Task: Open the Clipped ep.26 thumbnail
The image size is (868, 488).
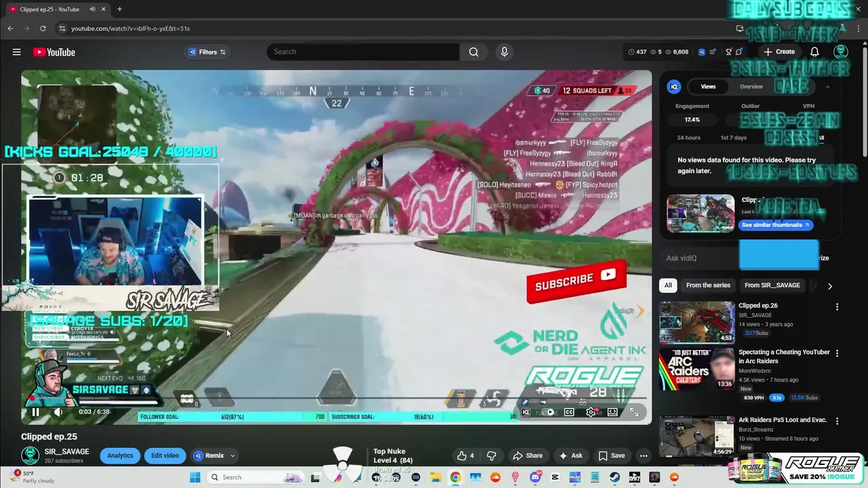Action: [x=696, y=323]
